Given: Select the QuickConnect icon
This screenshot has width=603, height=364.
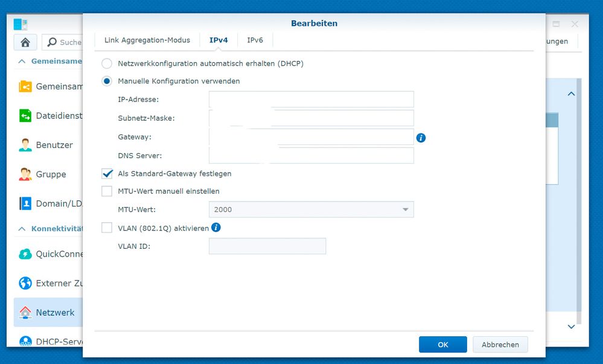Looking at the screenshot, I should coord(24,254).
